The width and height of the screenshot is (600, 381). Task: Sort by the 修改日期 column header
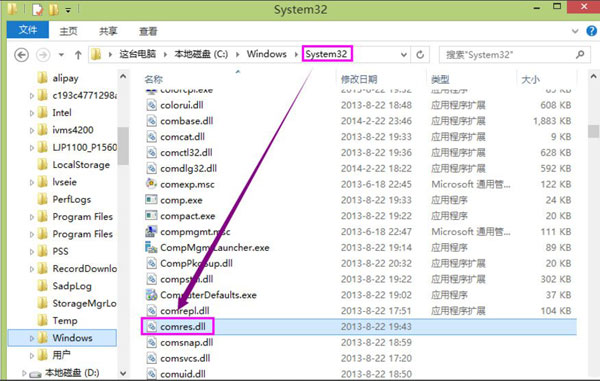359,79
